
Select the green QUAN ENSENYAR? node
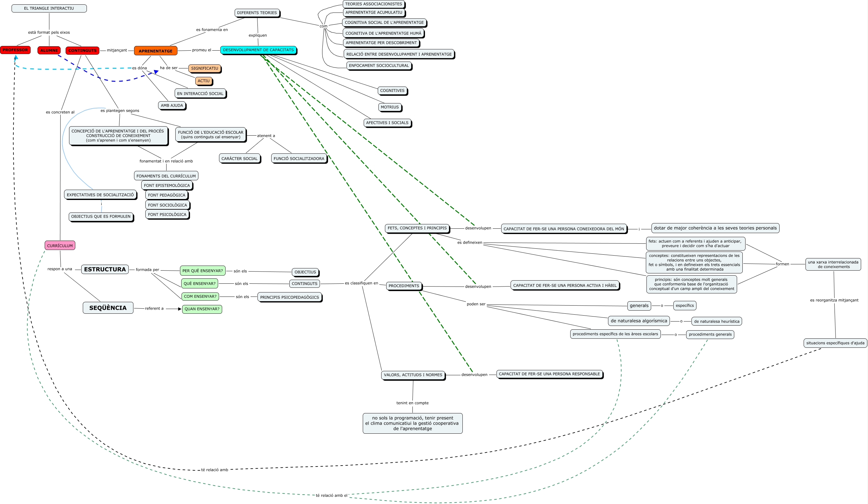point(202,309)
